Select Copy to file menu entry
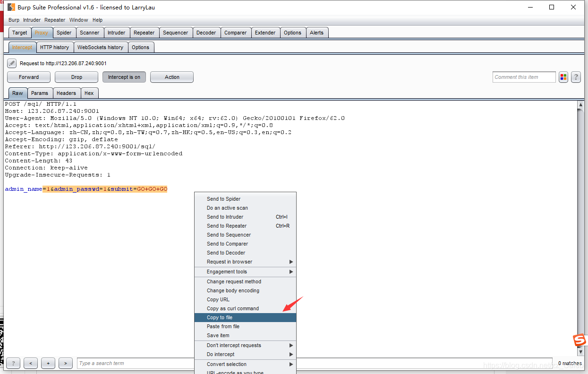 coord(245,317)
